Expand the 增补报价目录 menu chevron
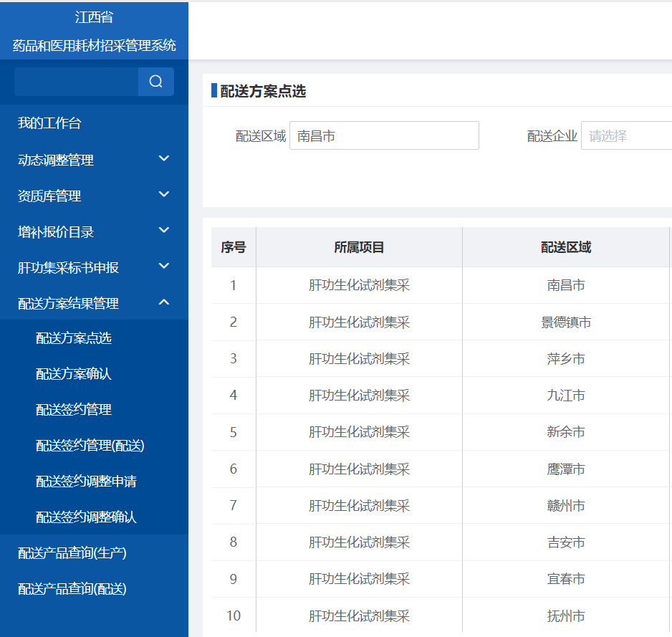This screenshot has width=672, height=637. click(x=164, y=231)
